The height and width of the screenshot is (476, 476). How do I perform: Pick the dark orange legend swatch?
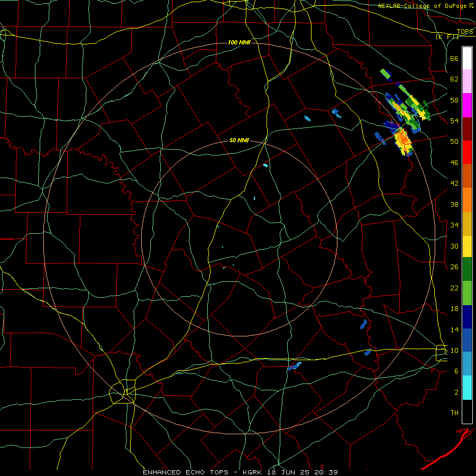467,176
